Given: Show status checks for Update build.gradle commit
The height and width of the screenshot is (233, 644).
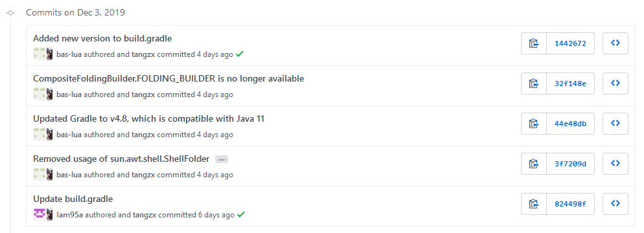Looking at the screenshot, I should 242,214.
